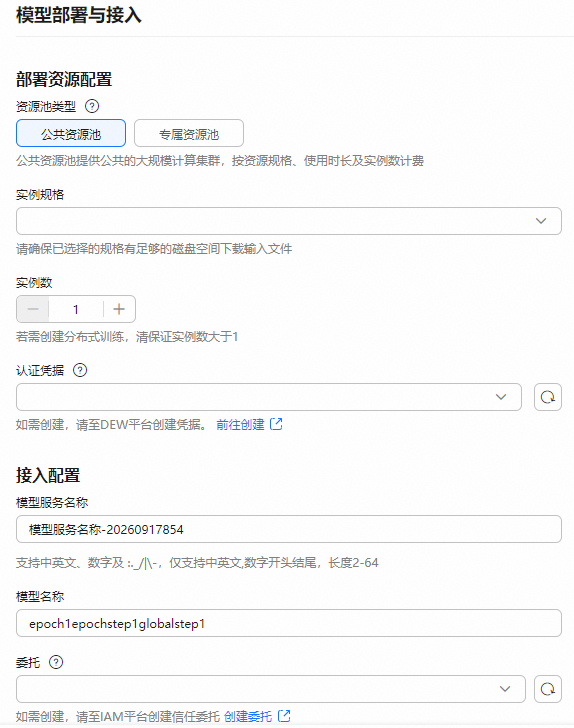Expand the 委托 dropdown
This screenshot has width=574, height=728.
coord(271,689)
